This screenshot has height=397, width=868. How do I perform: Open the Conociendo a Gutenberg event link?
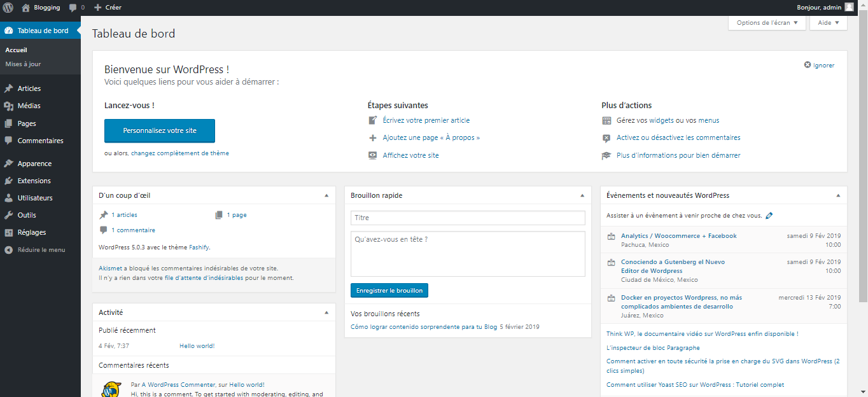pos(673,267)
